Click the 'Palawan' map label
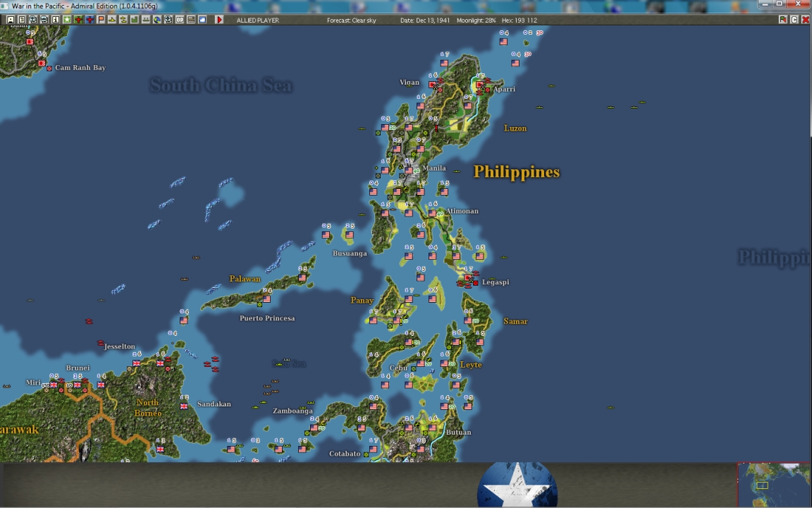The height and width of the screenshot is (508, 812). (245, 279)
